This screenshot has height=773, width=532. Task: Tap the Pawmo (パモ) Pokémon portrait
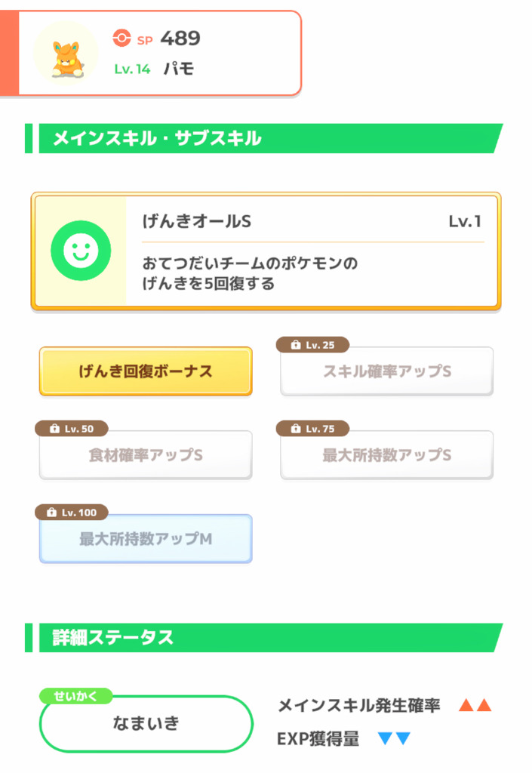click(x=66, y=54)
